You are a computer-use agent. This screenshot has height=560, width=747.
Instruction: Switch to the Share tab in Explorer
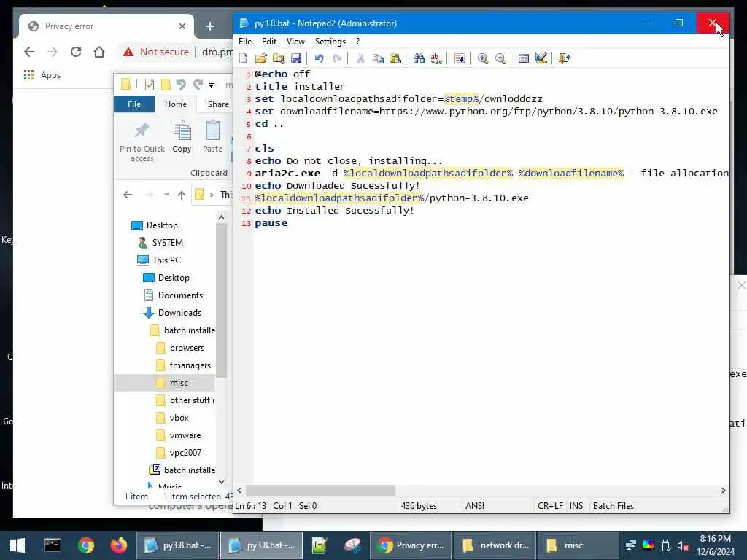tap(218, 104)
